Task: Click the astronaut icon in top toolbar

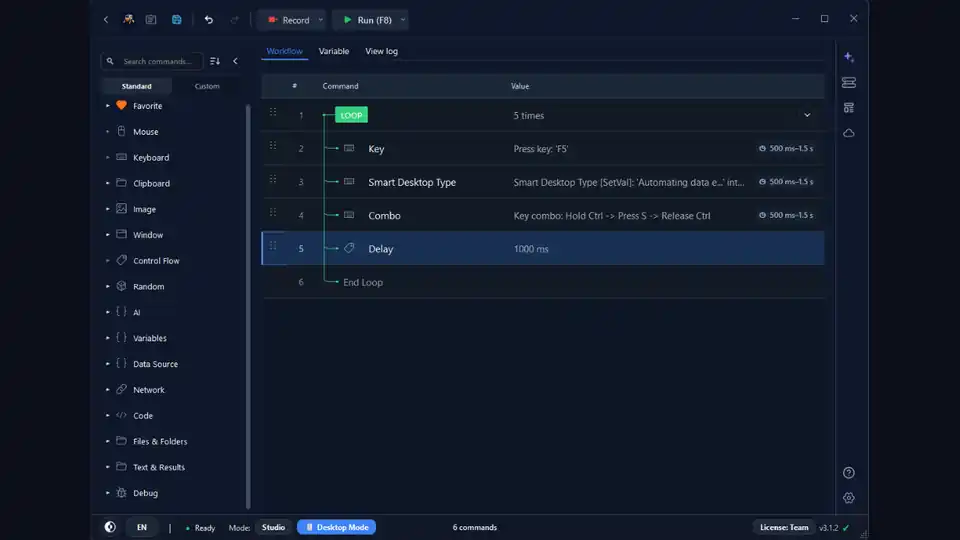Action: (x=128, y=20)
